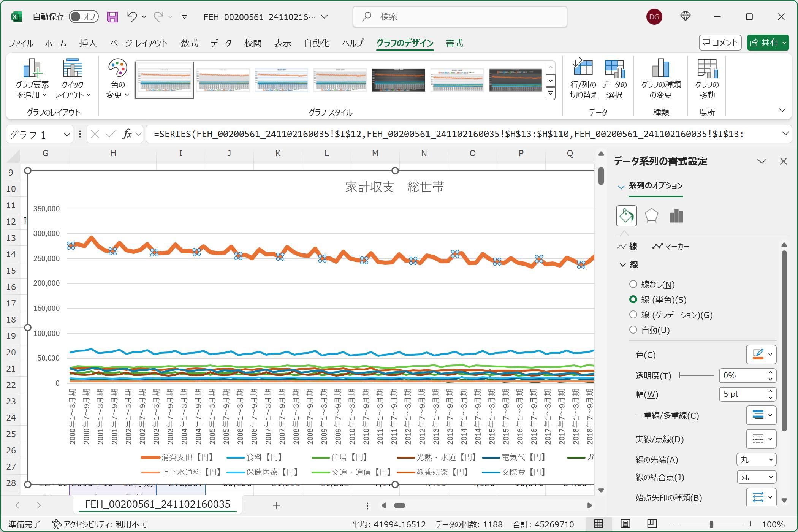Open the Name Box dropdown arrow
Image resolution: width=798 pixels, height=532 pixels.
pyautogui.click(x=67, y=135)
